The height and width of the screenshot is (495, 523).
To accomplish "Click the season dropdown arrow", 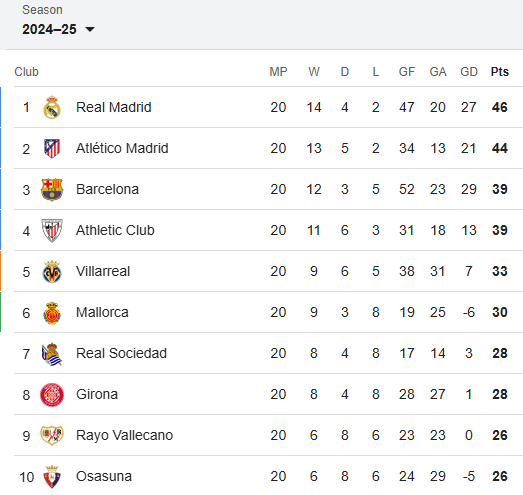I will [x=90, y=30].
